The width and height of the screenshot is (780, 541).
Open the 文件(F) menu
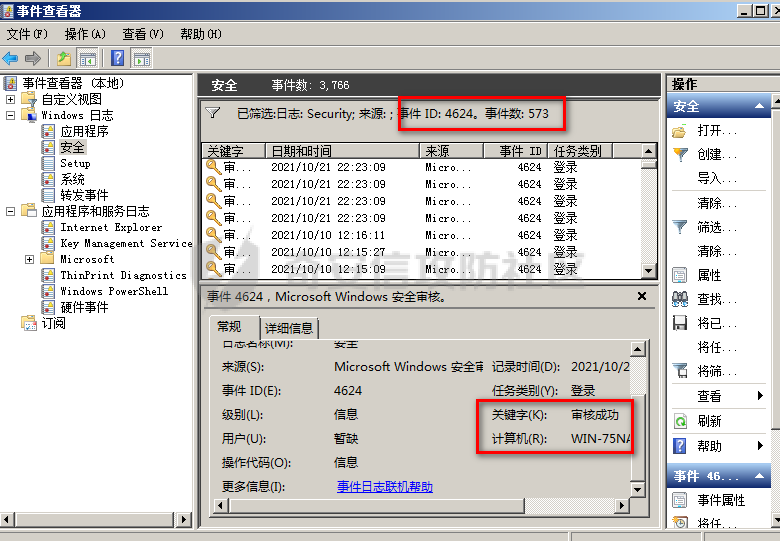(27, 34)
